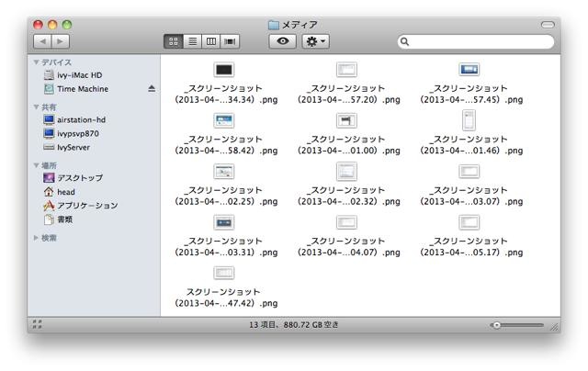Open the デスクトップ folder

[80, 177]
